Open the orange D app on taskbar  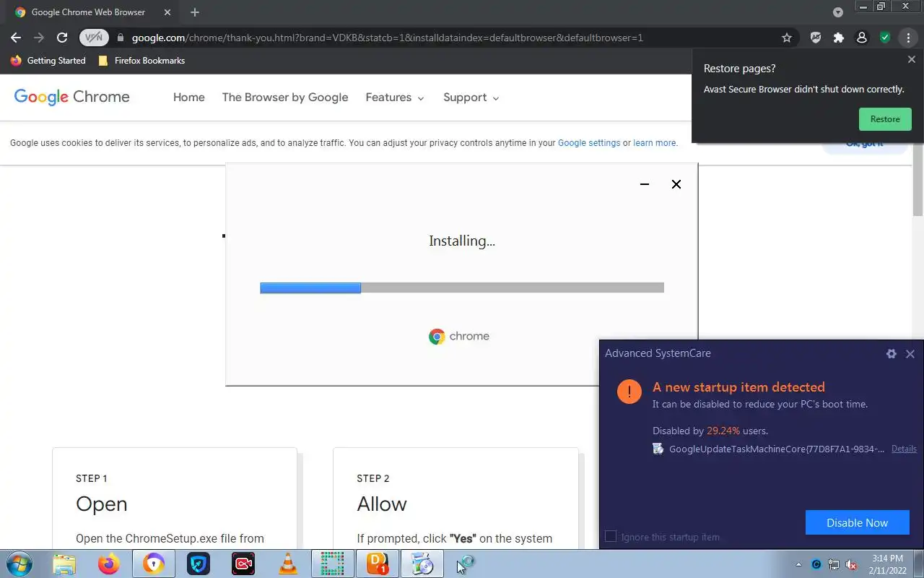click(x=378, y=564)
